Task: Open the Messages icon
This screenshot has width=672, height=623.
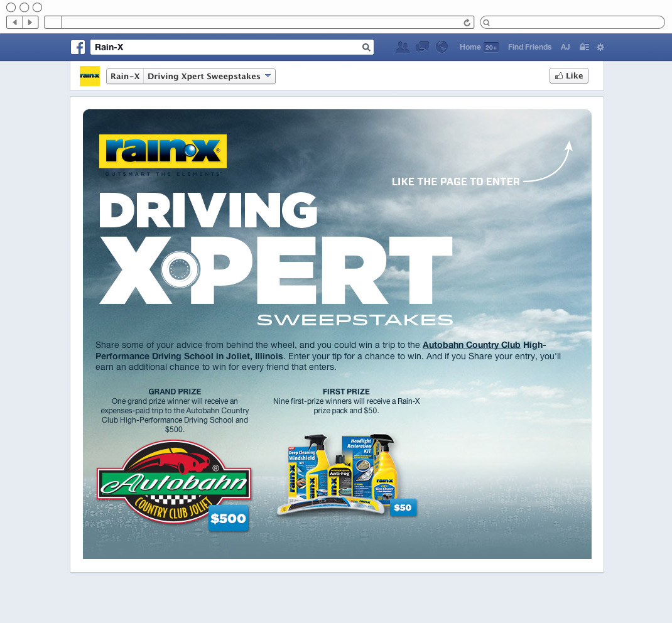Action: pyautogui.click(x=421, y=46)
